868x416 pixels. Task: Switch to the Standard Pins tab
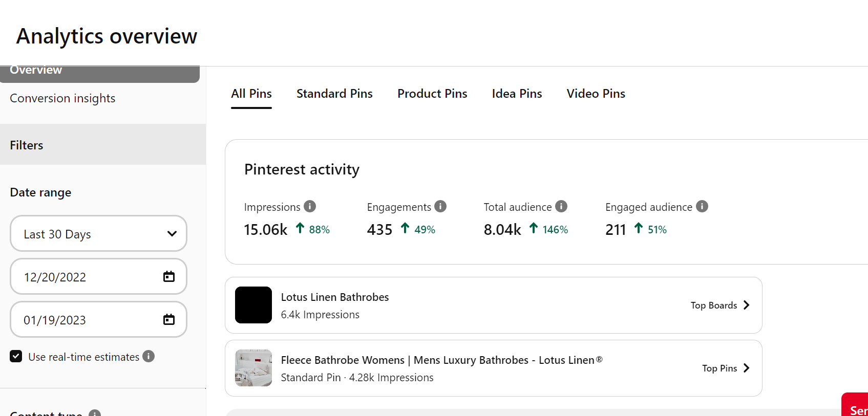point(334,94)
